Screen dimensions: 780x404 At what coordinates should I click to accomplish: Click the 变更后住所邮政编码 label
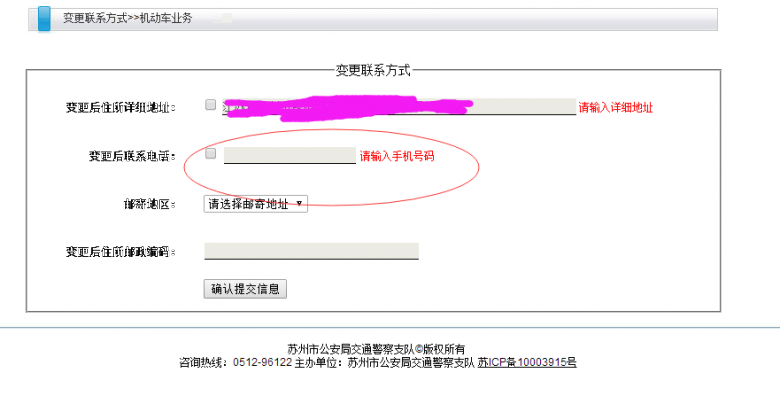click(x=120, y=252)
